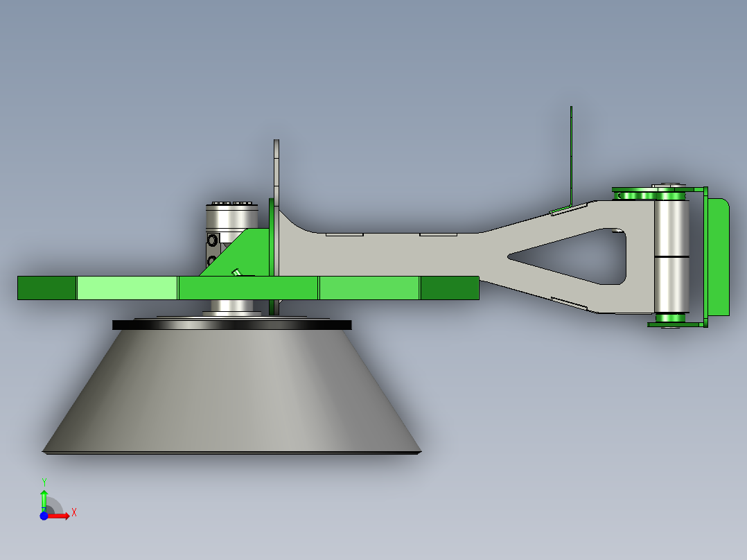
Task: Select the lightest green segment of the beam
Action: tap(128, 288)
